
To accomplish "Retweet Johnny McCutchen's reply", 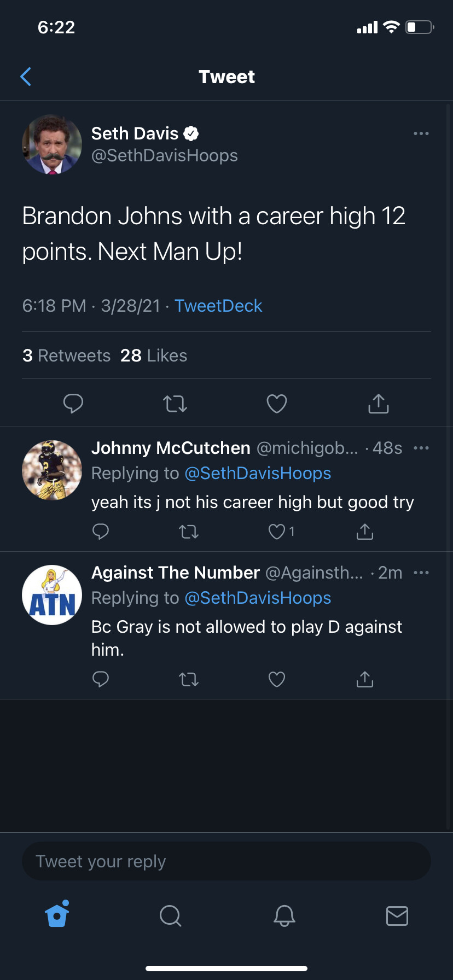I will [189, 532].
